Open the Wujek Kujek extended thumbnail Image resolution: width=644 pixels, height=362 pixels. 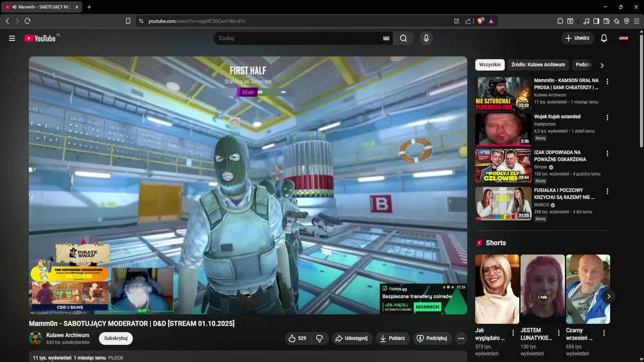503,129
